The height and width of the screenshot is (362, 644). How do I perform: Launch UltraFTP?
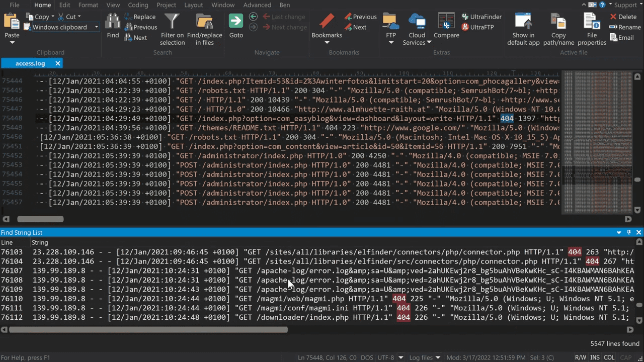coord(478,27)
